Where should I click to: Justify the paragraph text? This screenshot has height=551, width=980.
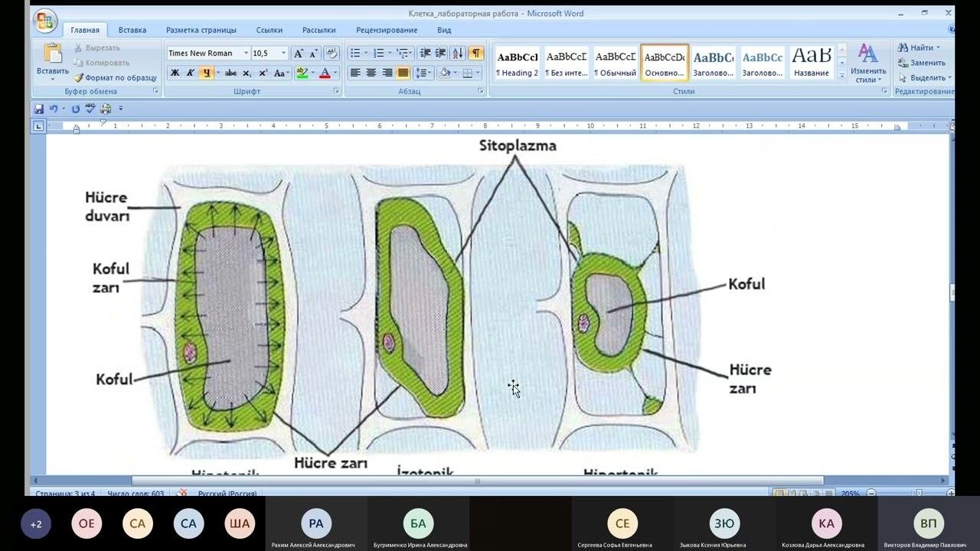click(403, 73)
